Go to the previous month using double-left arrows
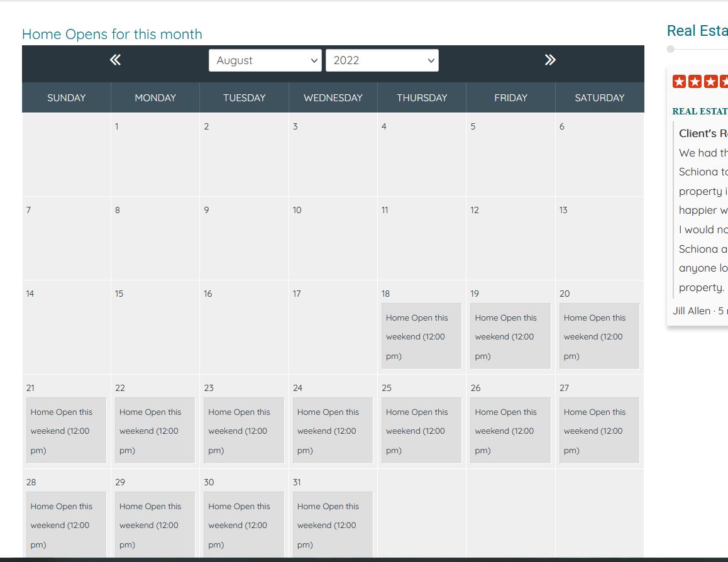 (x=115, y=60)
